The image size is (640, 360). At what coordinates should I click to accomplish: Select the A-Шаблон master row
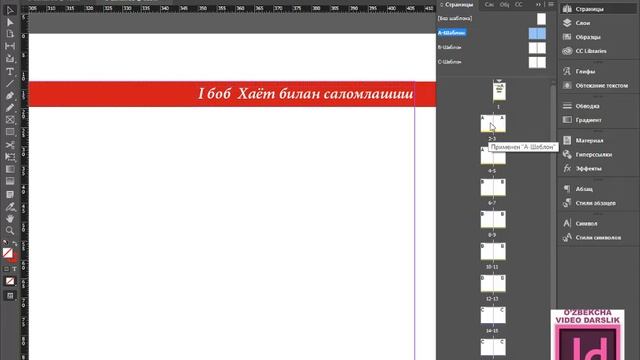(x=492, y=33)
